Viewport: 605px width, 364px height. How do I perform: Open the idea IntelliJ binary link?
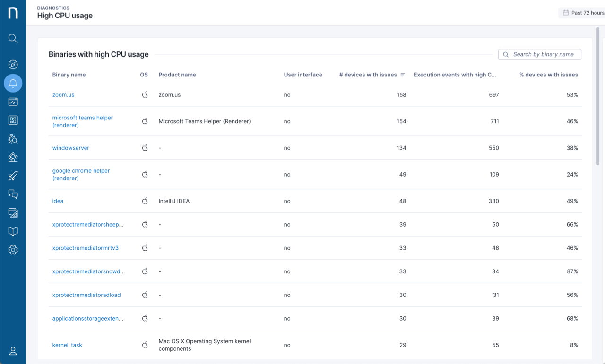click(x=58, y=201)
